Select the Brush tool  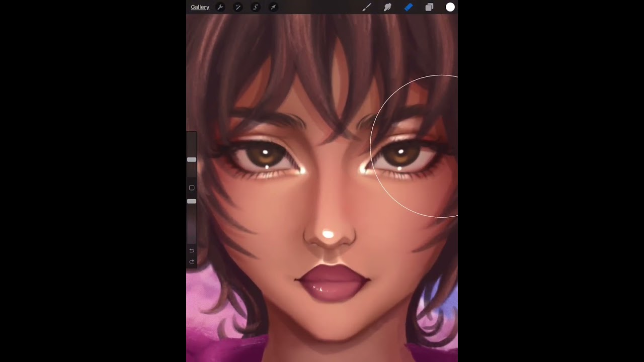pos(367,7)
